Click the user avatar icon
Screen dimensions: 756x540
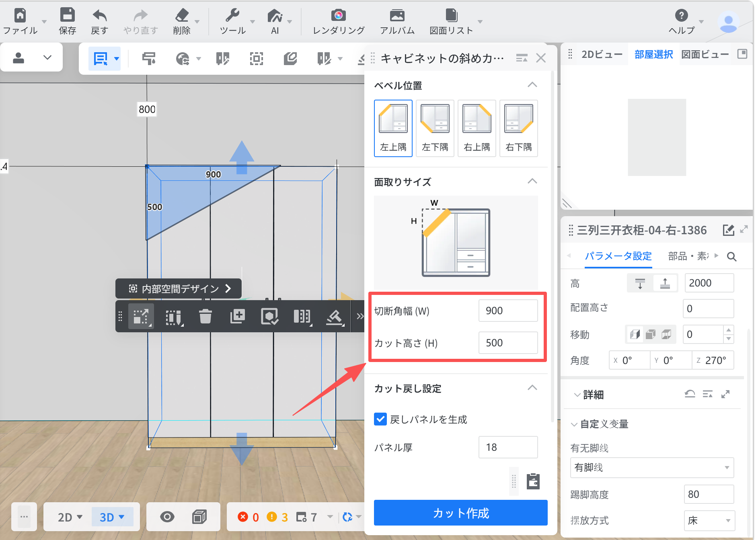point(728,23)
